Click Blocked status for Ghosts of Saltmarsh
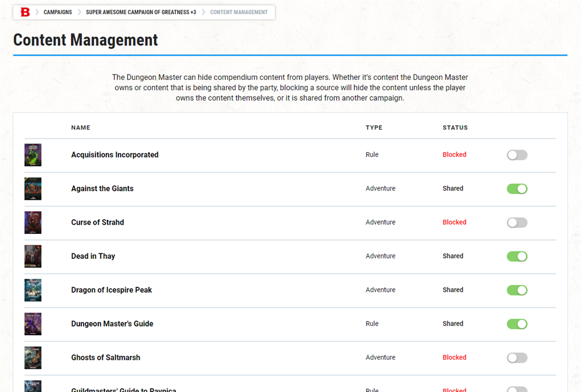This screenshot has height=392, width=581. click(x=455, y=357)
